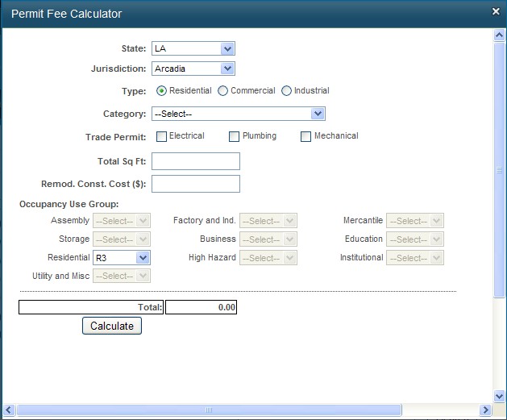Tick the Mechanical trade permit checkbox
The width and height of the screenshot is (507, 420).
point(305,136)
